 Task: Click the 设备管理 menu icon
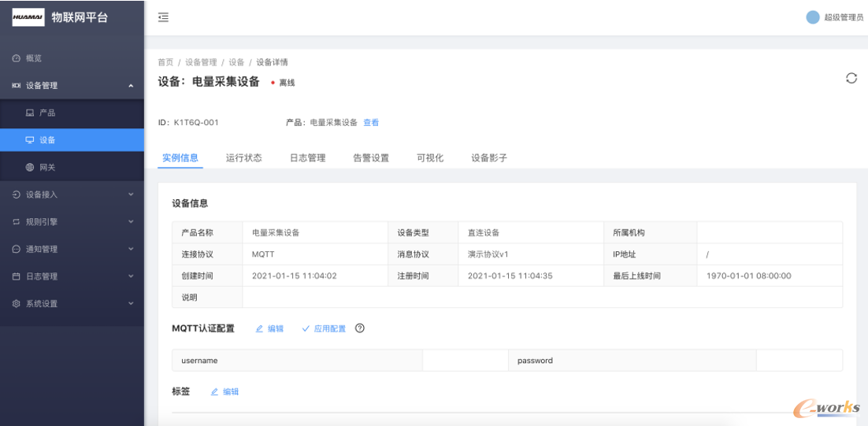point(17,86)
